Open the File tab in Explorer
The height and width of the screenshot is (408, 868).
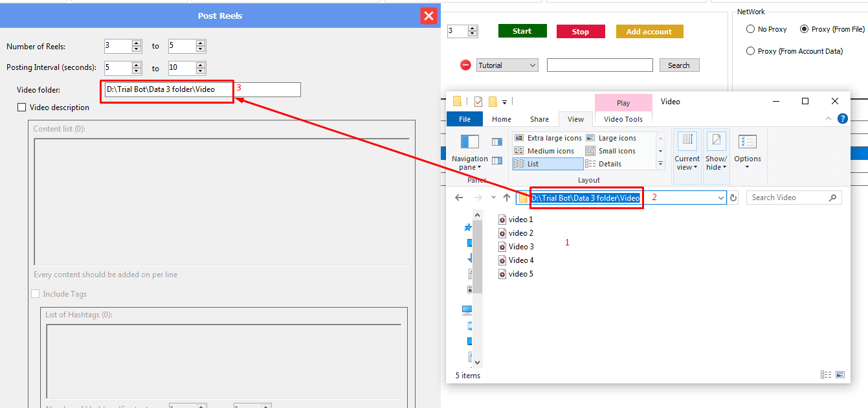465,119
